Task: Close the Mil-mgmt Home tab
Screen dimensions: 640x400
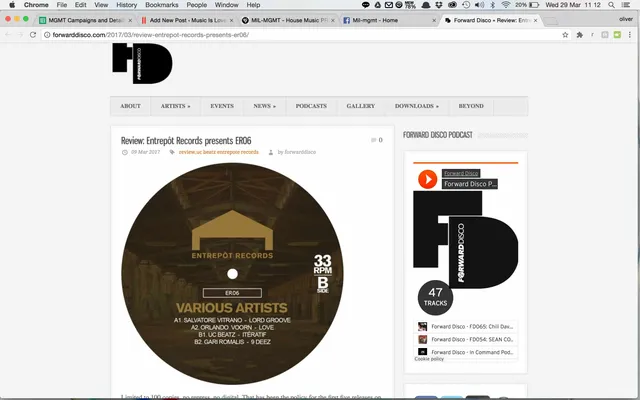Action: [x=434, y=20]
